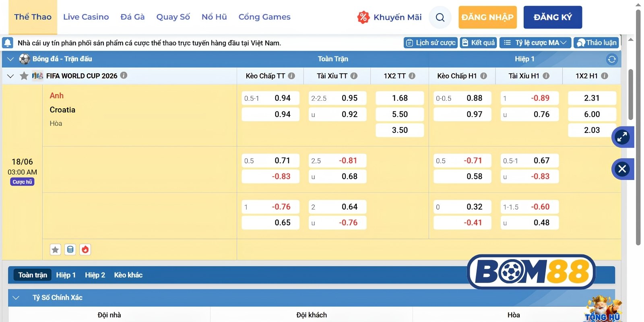Click the ĐĂNG KÝ button
644x322 pixels.
point(553,17)
